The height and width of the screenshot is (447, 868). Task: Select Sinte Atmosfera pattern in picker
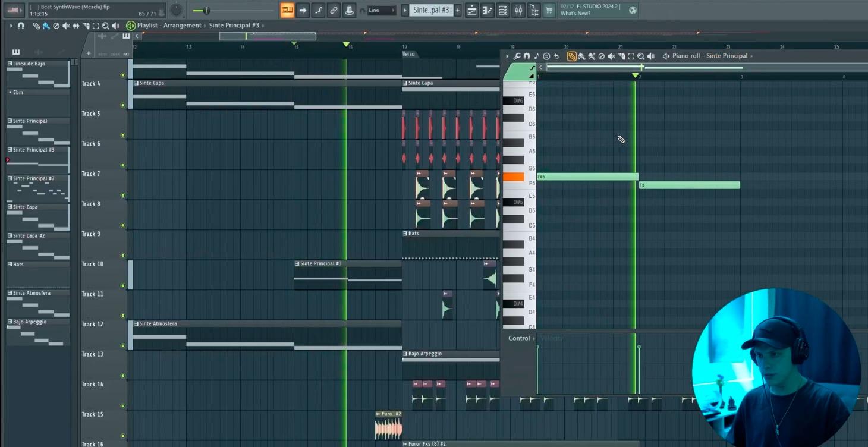tap(38, 304)
